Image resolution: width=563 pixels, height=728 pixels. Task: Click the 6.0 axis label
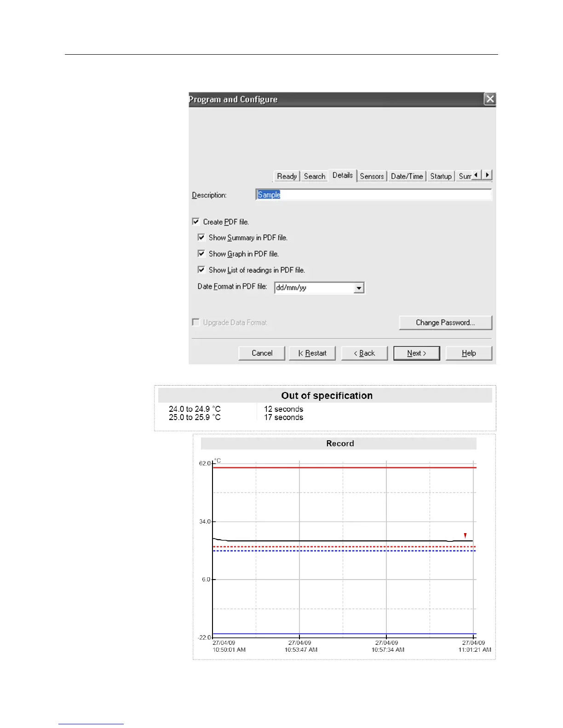pyautogui.click(x=206, y=580)
